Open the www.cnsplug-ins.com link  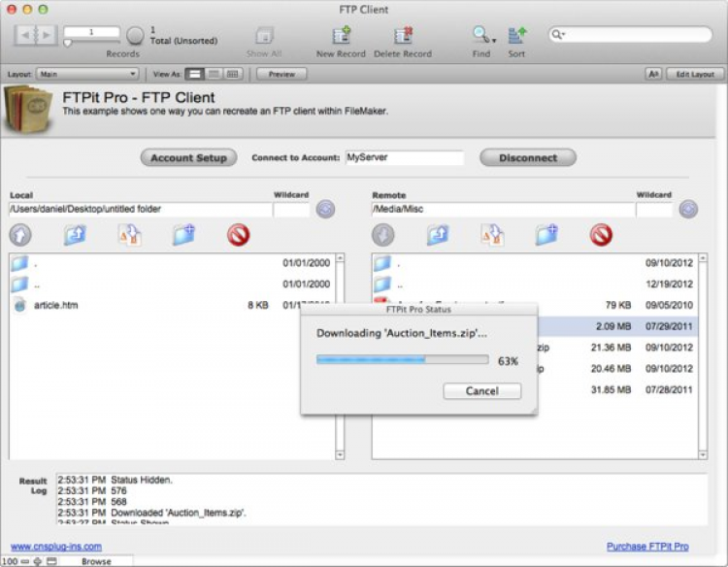[56, 547]
